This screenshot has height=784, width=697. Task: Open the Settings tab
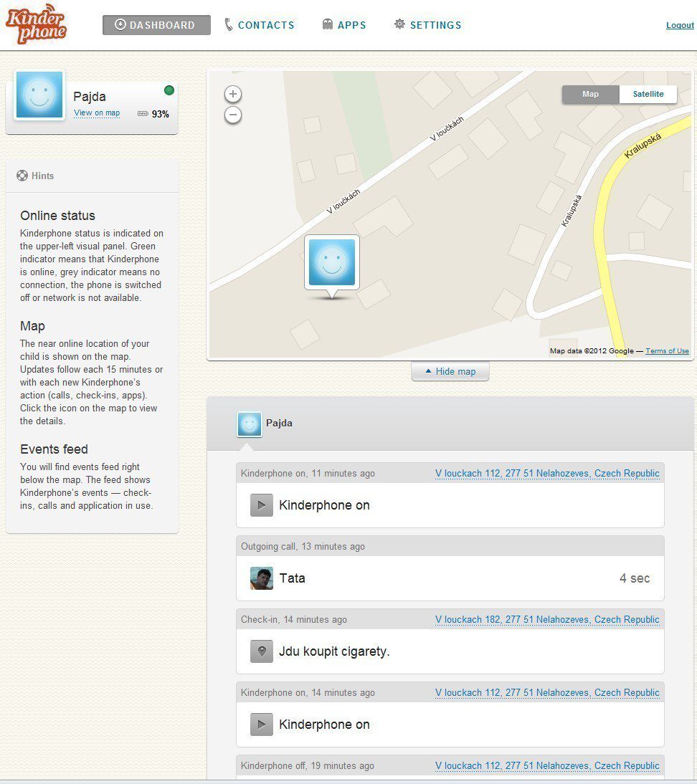[428, 25]
